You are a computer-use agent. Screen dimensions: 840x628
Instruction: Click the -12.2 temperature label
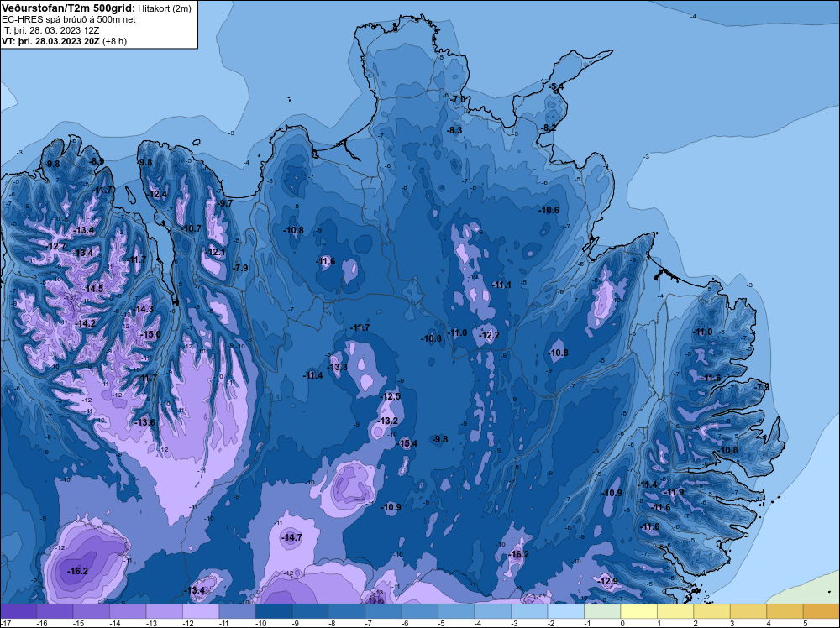[x=490, y=335]
